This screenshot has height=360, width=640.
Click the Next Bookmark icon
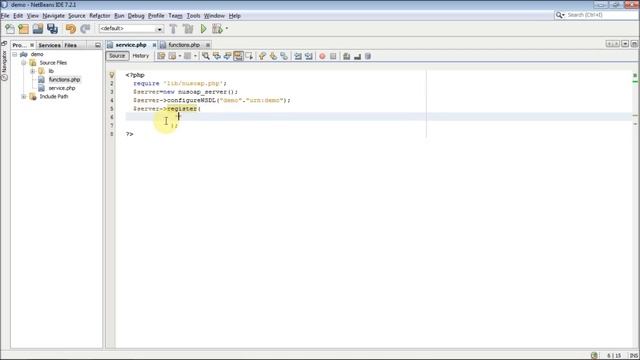273,56
